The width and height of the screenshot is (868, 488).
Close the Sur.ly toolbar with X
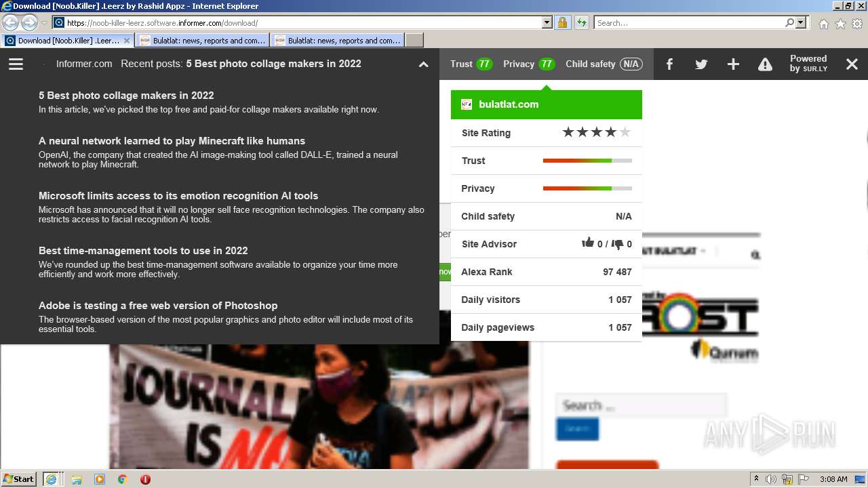click(852, 64)
